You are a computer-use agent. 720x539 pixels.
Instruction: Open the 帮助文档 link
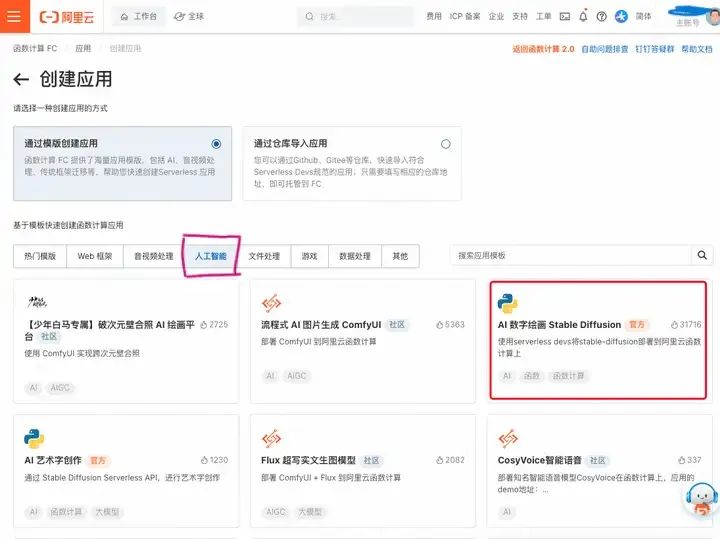pyautogui.click(x=697, y=49)
